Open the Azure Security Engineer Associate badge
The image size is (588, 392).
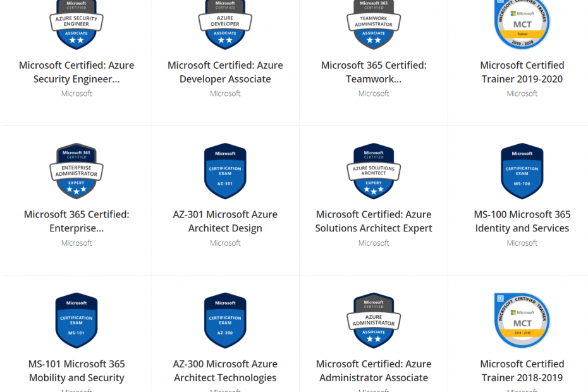coord(77,25)
